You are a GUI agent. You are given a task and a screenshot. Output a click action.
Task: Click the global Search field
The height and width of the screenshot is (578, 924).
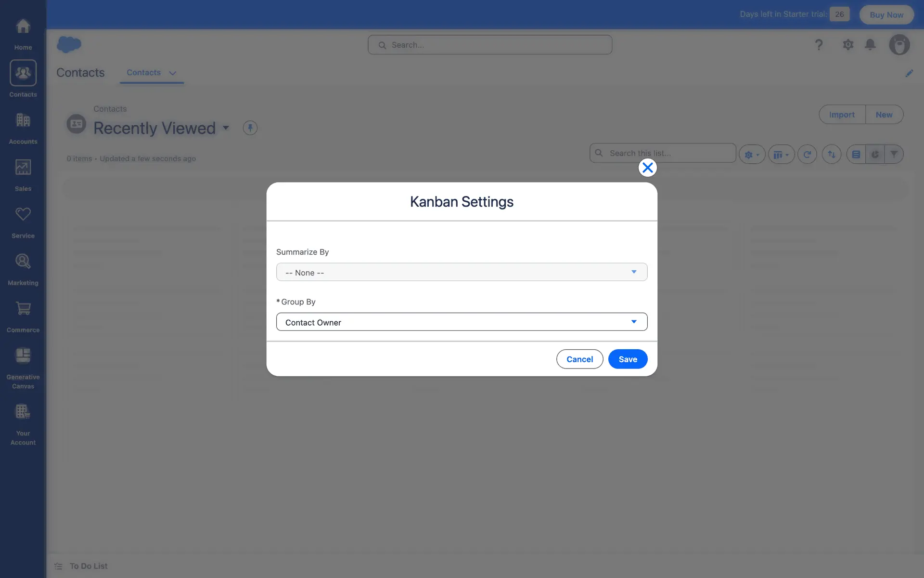click(x=490, y=45)
